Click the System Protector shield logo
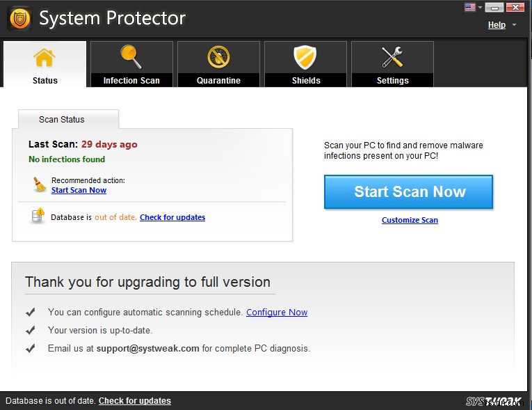Image resolution: width=532 pixels, height=410 pixels. 19,18
